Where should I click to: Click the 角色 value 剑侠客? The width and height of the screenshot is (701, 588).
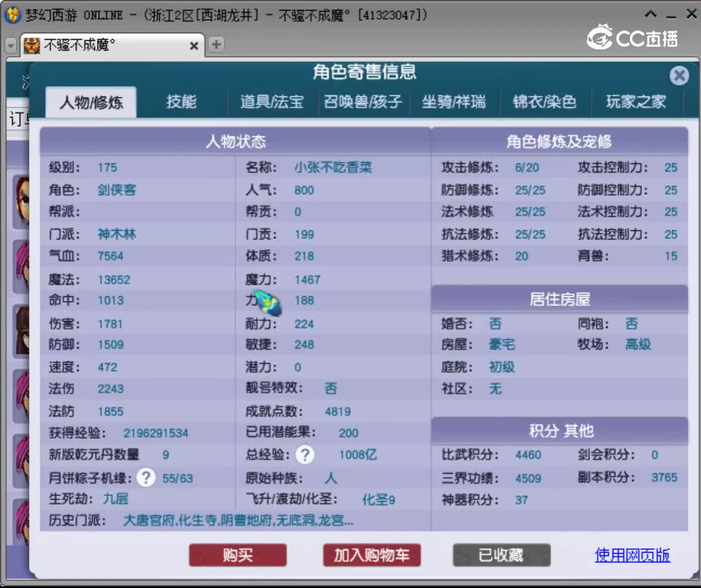point(117,190)
